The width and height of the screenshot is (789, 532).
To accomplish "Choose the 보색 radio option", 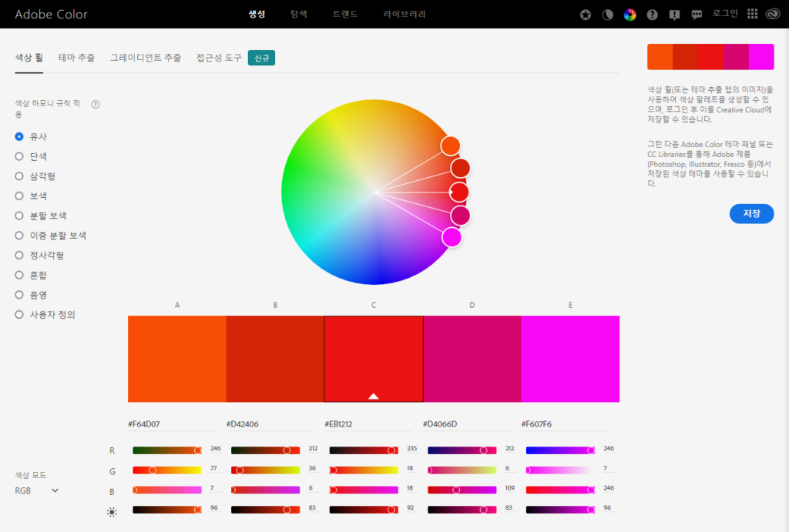I will (x=19, y=196).
